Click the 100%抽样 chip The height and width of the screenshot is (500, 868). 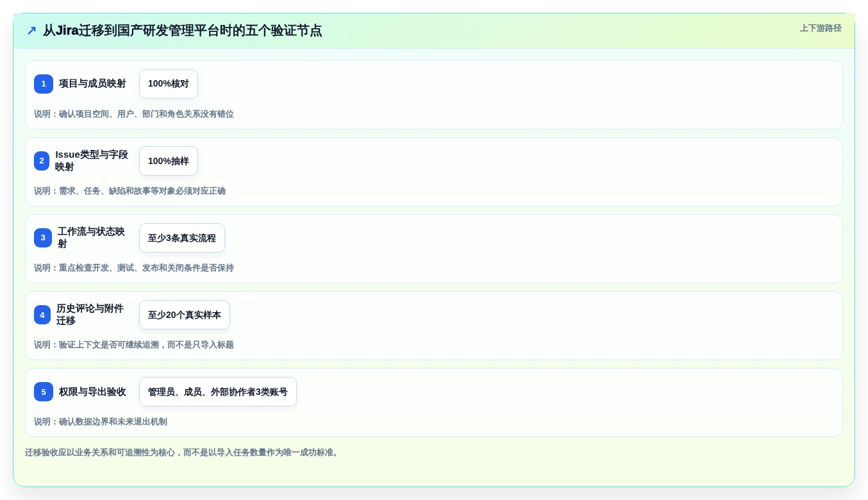pyautogui.click(x=169, y=161)
